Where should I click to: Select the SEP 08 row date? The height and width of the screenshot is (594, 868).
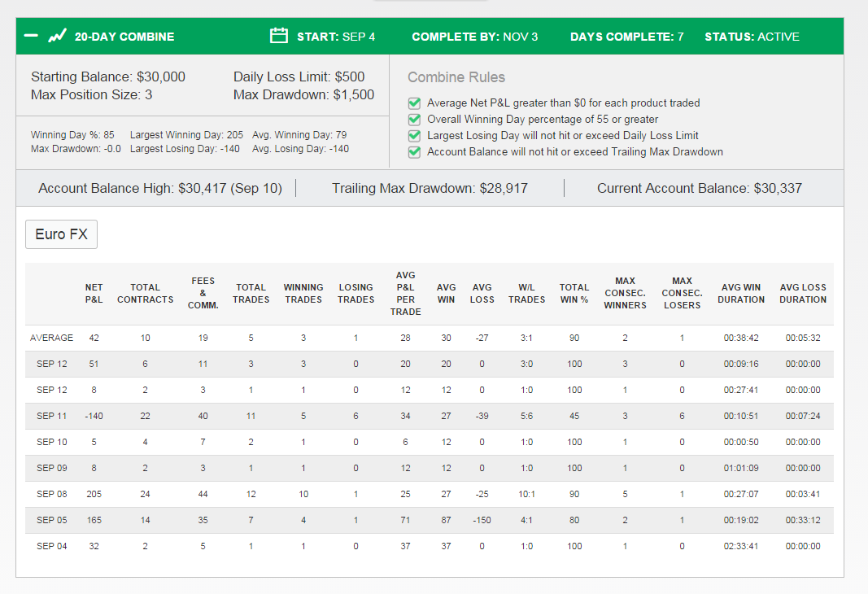point(51,494)
